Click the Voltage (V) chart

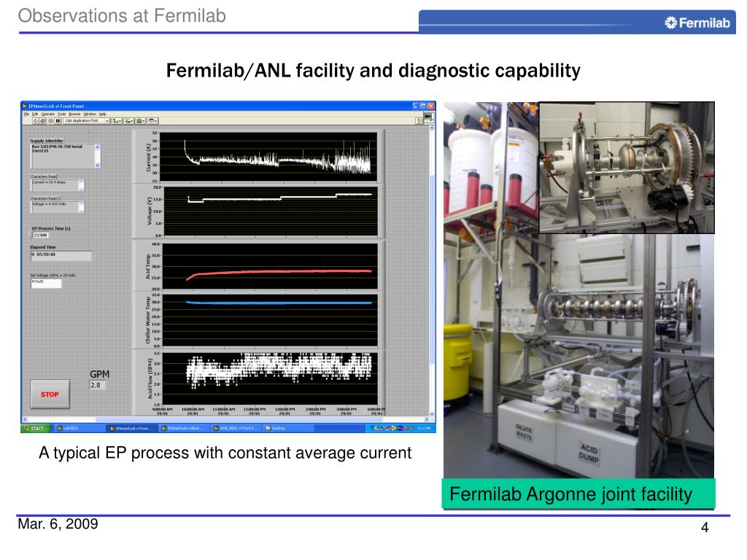pos(270,211)
